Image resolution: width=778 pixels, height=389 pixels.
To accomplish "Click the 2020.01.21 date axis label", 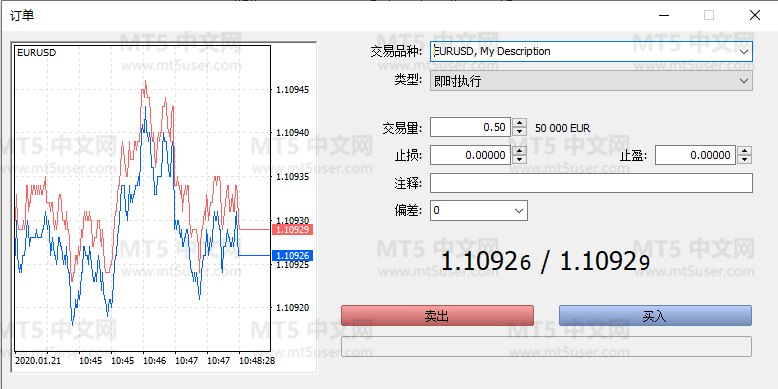I will tap(38, 361).
